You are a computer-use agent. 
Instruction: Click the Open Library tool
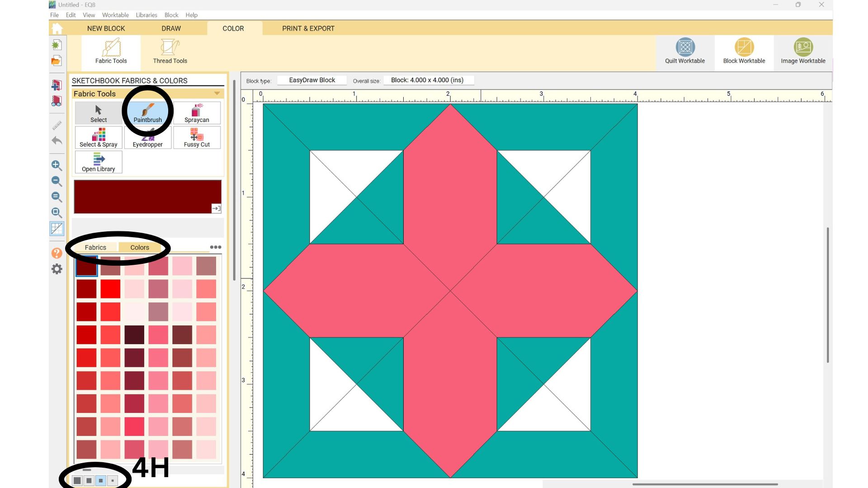pos(99,162)
